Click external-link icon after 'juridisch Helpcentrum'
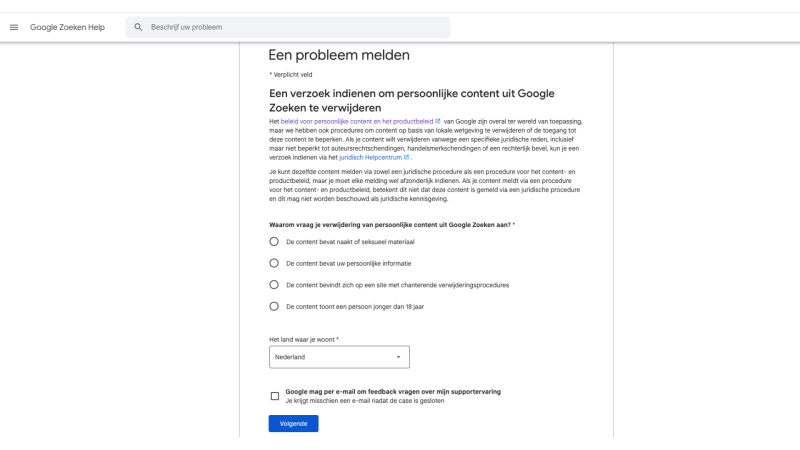800x450 pixels. coord(407,158)
